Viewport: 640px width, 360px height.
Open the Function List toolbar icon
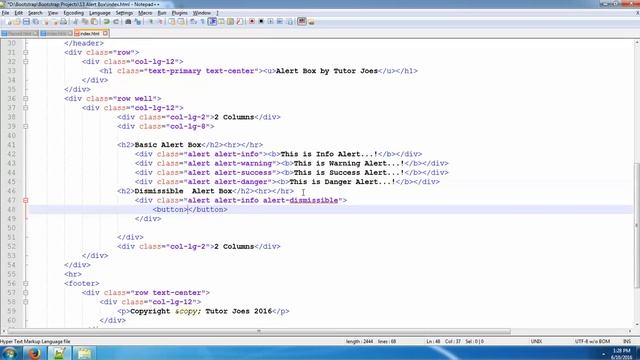[240, 22]
